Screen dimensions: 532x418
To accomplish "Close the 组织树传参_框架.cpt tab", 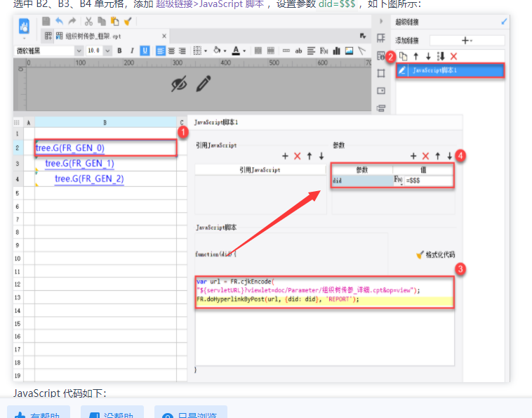I will pyautogui.click(x=164, y=36).
